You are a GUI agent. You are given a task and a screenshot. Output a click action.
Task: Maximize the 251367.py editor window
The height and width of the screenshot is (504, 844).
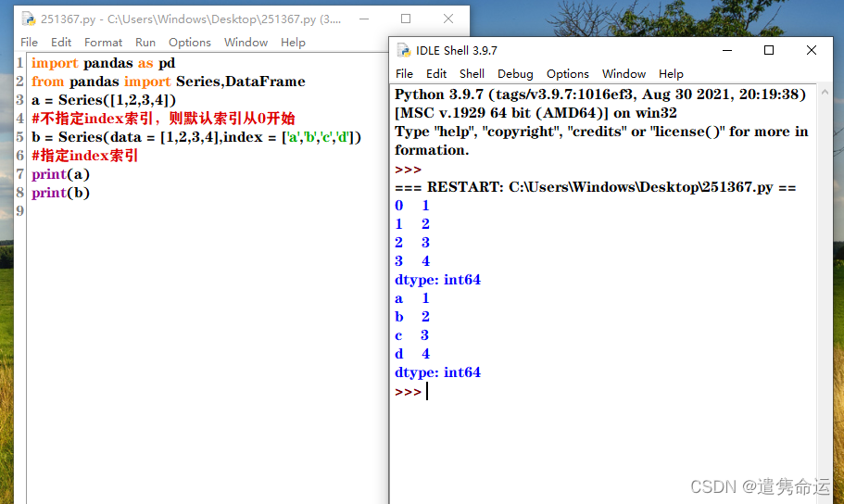pos(406,19)
